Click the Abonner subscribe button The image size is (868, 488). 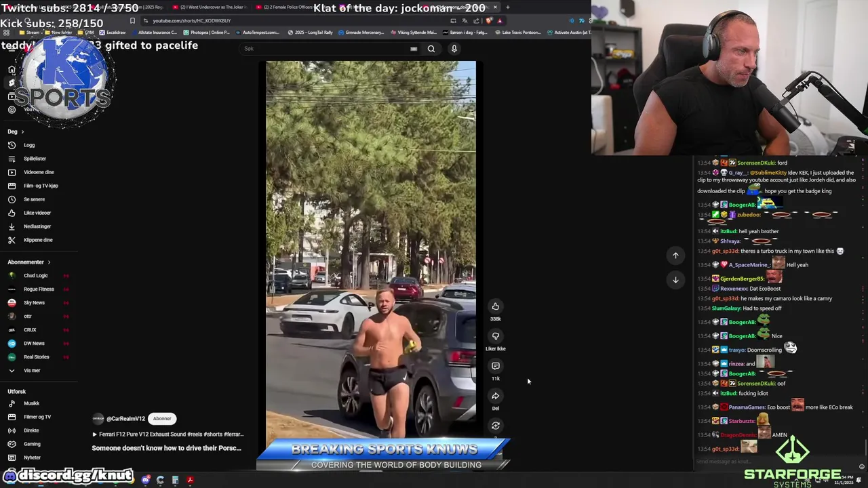point(162,419)
